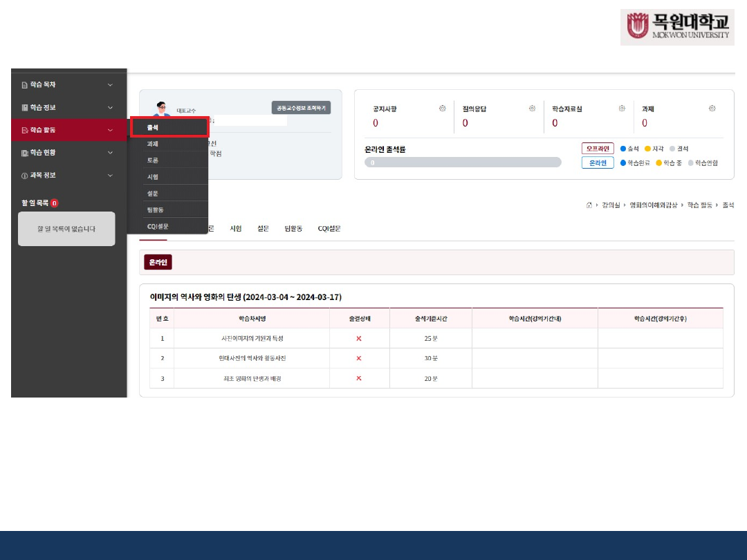This screenshot has width=747, height=560.
Task: Choose 토론 from the flyout submenu
Action: [x=167, y=160]
